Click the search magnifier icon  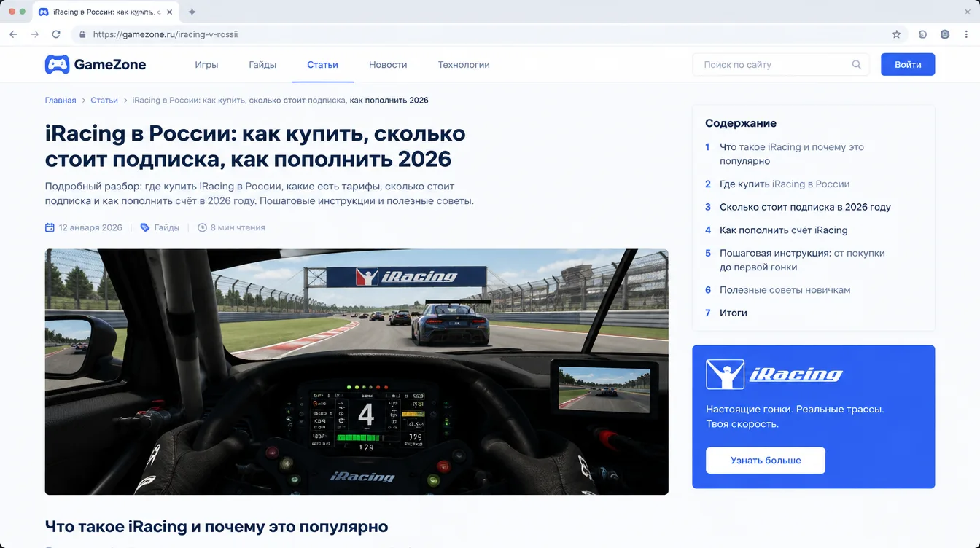857,64
